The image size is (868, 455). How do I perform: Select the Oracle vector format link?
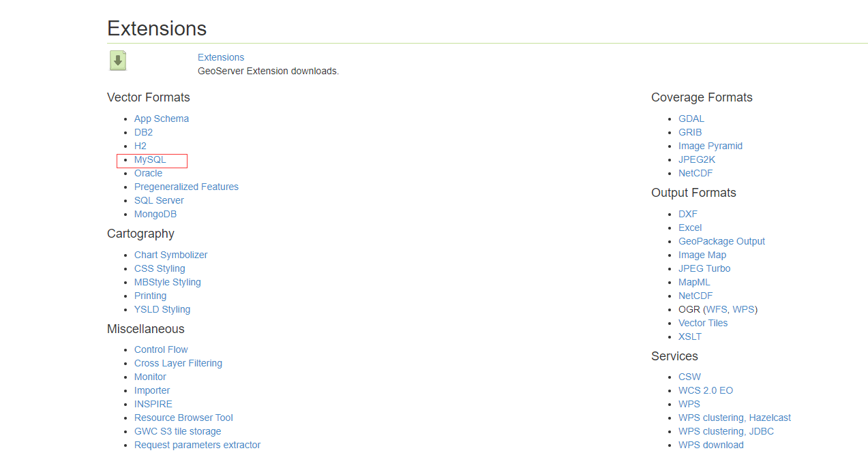pos(148,173)
